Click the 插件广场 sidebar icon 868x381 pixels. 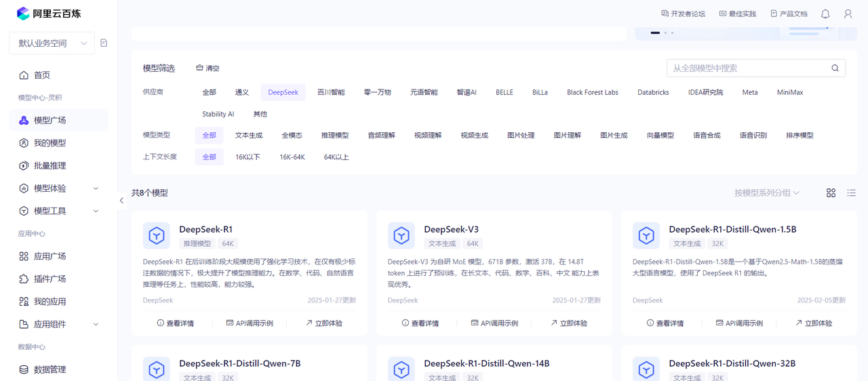point(24,279)
